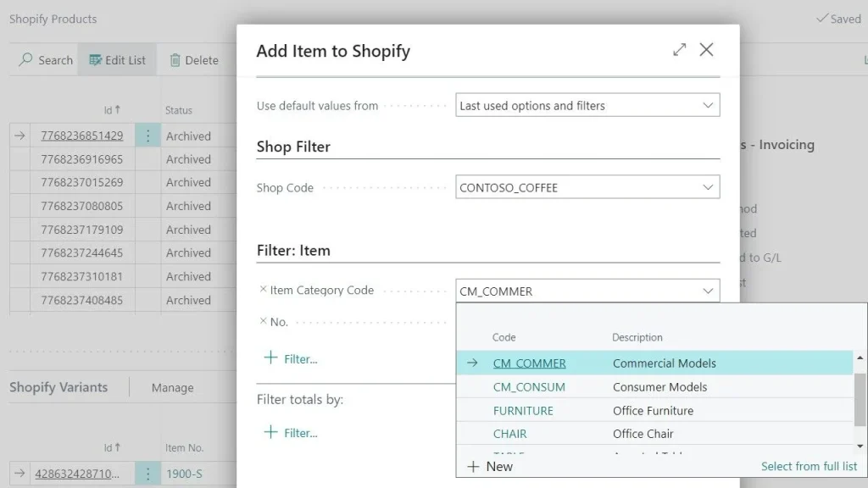Image resolution: width=868 pixels, height=488 pixels.
Task: Expand the dialog with the maximize arrows icon
Action: [679, 50]
